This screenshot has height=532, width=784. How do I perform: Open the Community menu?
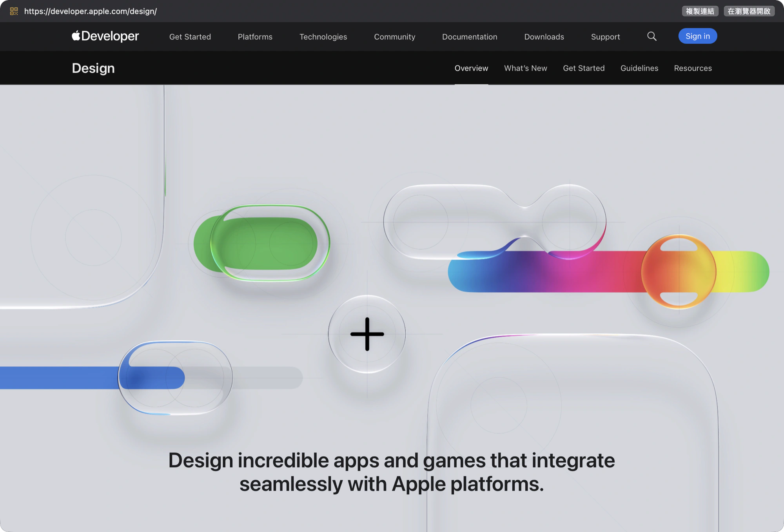[394, 36]
